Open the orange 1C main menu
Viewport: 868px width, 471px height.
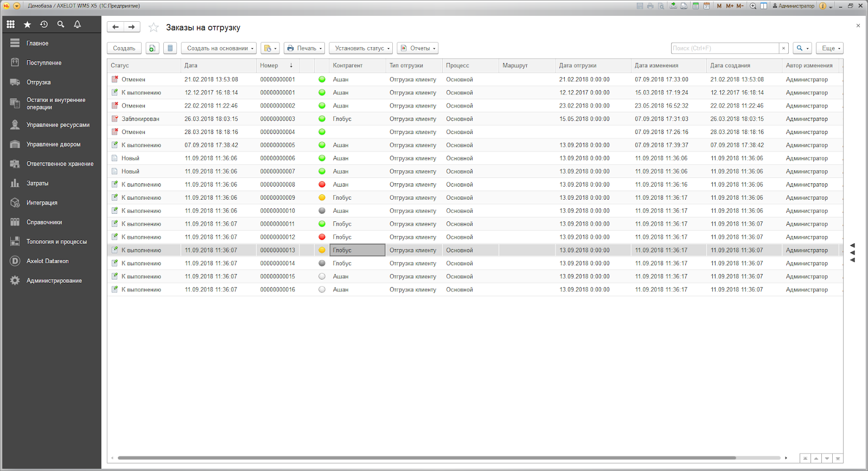point(7,6)
